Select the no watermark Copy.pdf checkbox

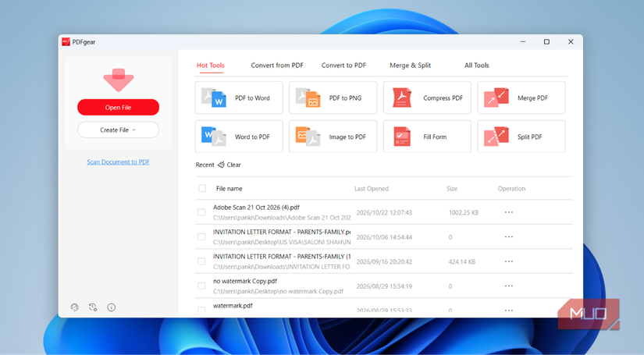201,286
